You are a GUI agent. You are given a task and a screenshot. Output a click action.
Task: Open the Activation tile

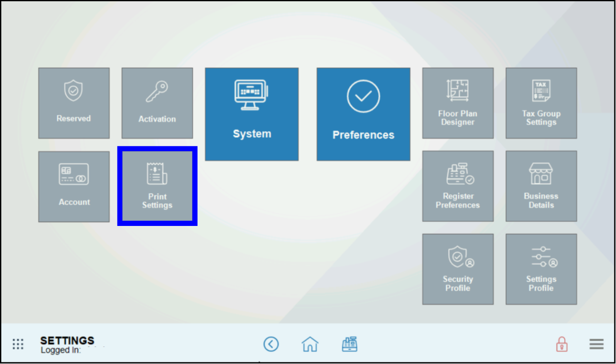pyautogui.click(x=157, y=103)
